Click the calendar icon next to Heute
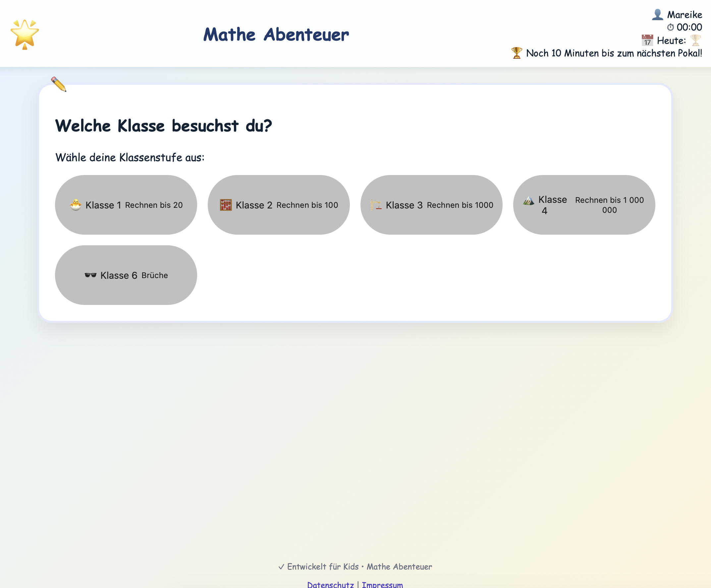Image resolution: width=711 pixels, height=588 pixels. coord(647,40)
